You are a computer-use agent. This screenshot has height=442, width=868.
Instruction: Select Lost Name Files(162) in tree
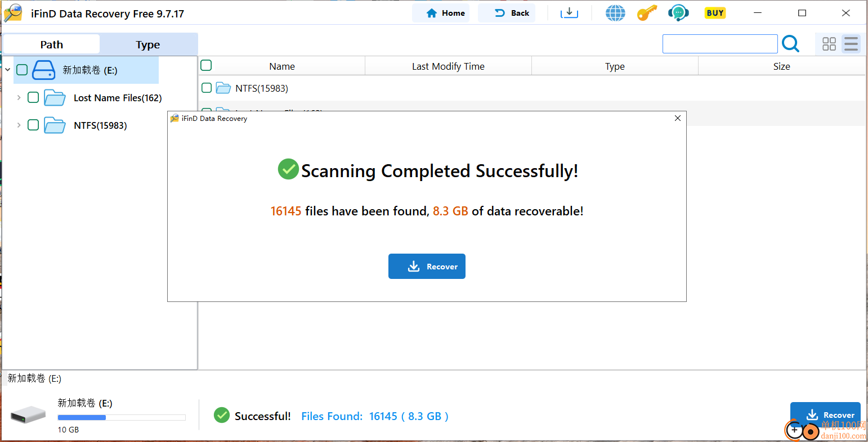point(118,98)
